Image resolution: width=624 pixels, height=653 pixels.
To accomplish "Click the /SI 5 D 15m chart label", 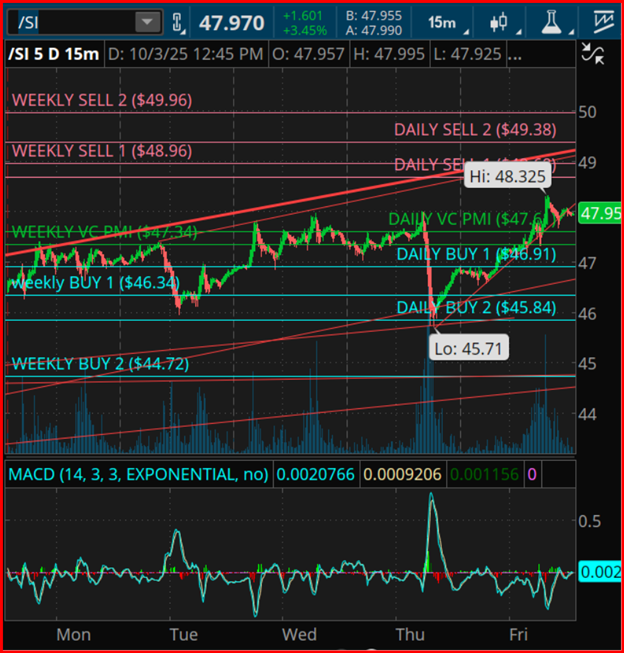I will click(x=53, y=52).
